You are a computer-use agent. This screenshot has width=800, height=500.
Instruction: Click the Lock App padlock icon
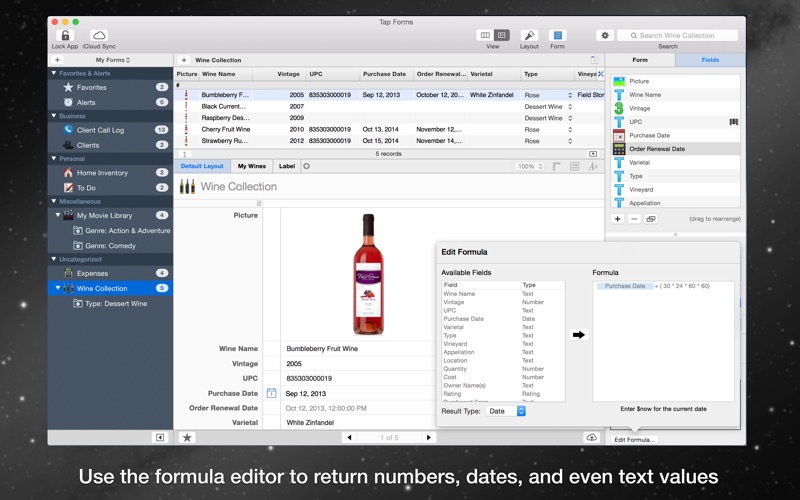point(65,35)
